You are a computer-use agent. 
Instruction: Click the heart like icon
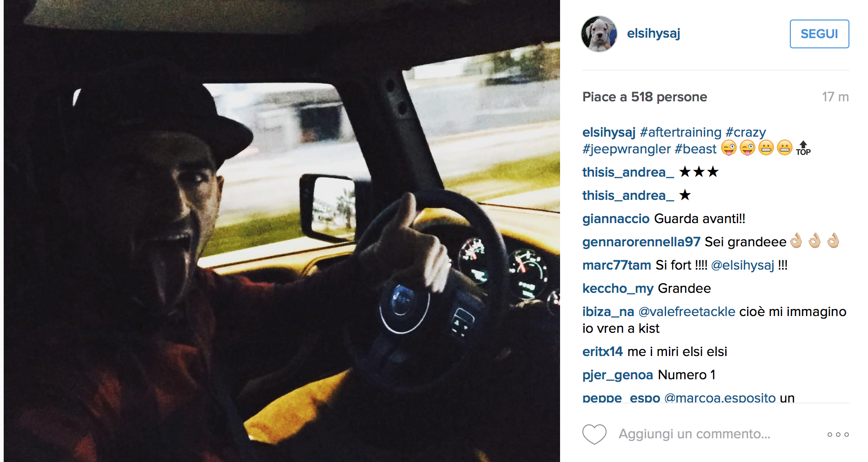(594, 434)
